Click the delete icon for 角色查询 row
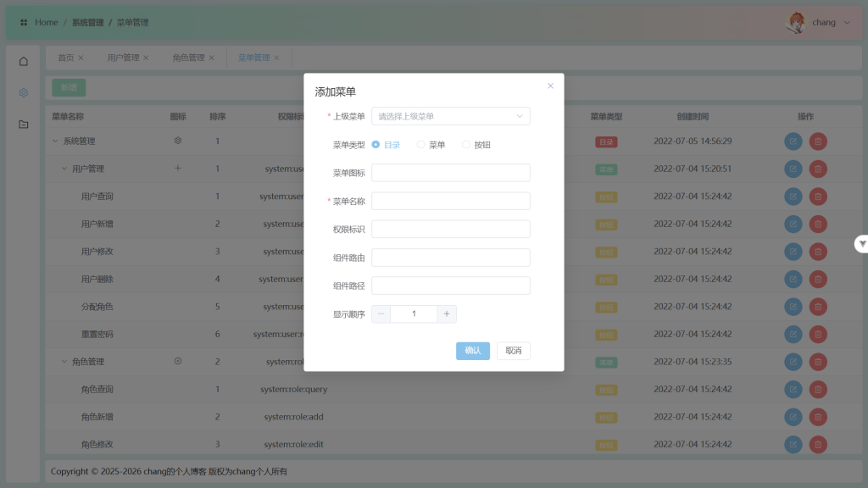868x488 pixels. pyautogui.click(x=818, y=390)
